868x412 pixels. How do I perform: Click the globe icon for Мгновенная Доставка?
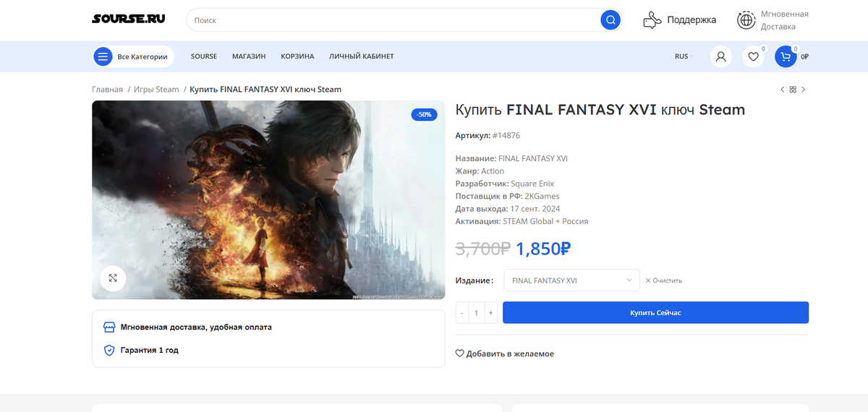pos(746,20)
